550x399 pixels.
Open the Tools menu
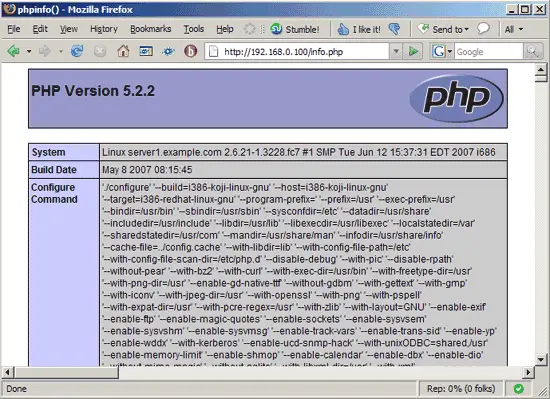(194, 29)
